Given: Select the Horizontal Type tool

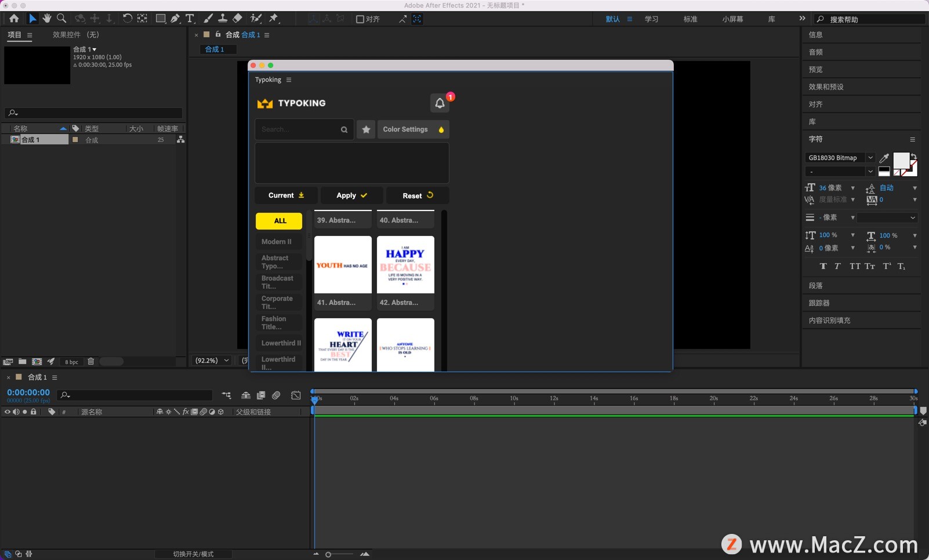Looking at the screenshot, I should click(x=190, y=19).
